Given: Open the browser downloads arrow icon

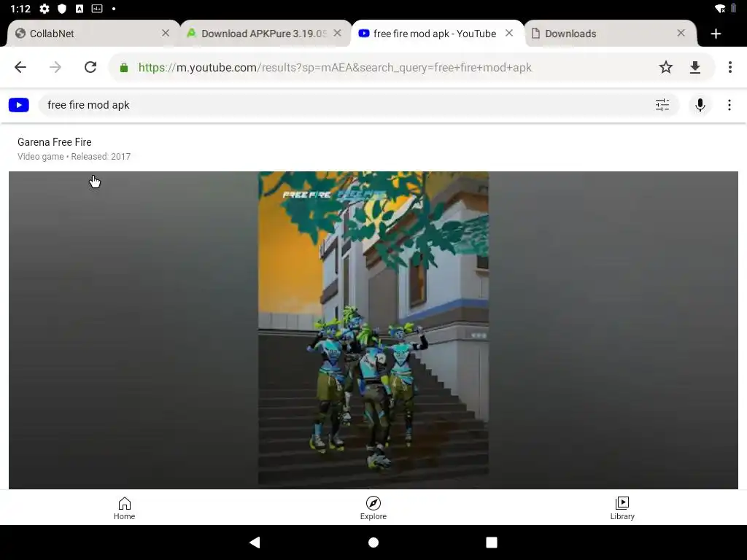Looking at the screenshot, I should (x=695, y=67).
